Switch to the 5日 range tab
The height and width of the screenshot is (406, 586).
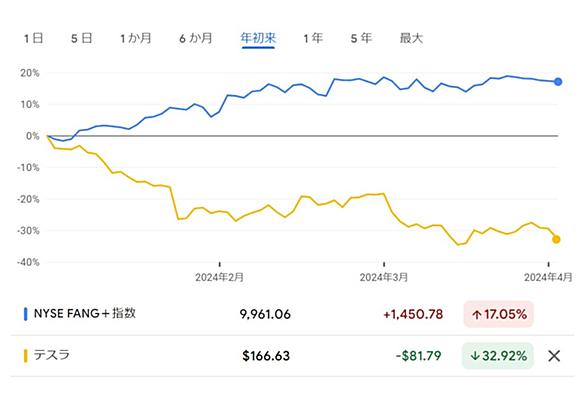coord(81,38)
